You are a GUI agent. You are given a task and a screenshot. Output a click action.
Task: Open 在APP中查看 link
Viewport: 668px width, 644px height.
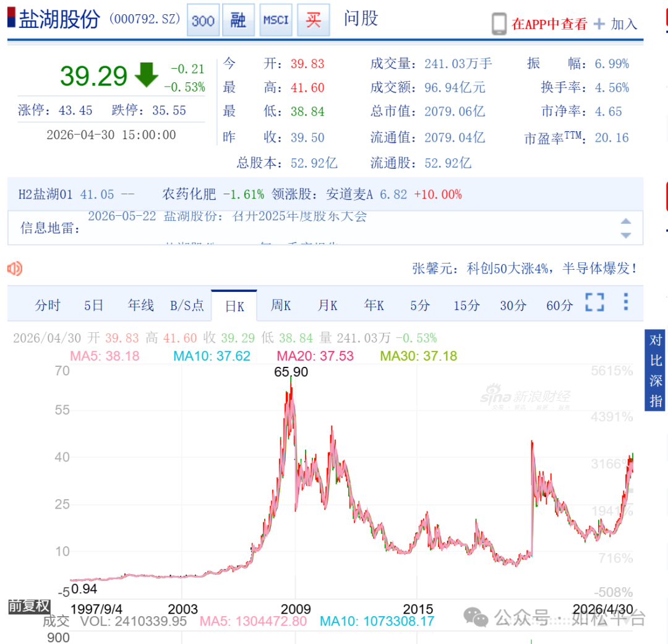549,24
